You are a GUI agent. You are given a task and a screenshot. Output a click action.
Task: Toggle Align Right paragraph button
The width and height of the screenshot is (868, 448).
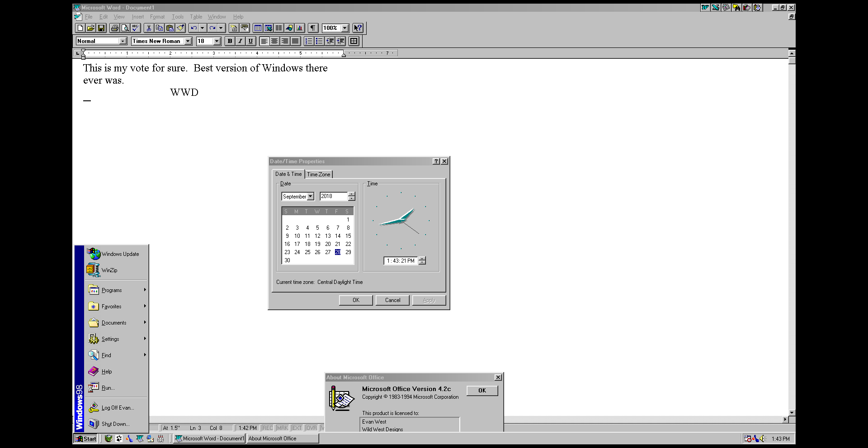point(285,41)
